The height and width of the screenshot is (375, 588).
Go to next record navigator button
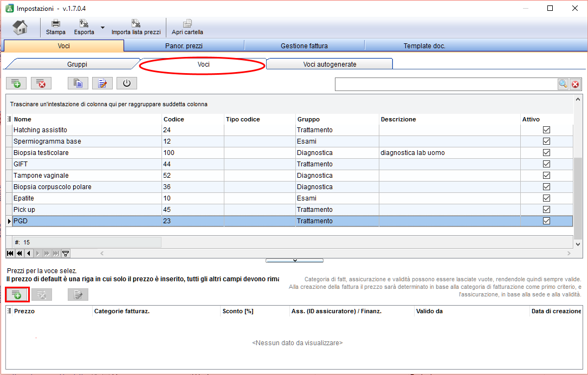click(x=37, y=254)
